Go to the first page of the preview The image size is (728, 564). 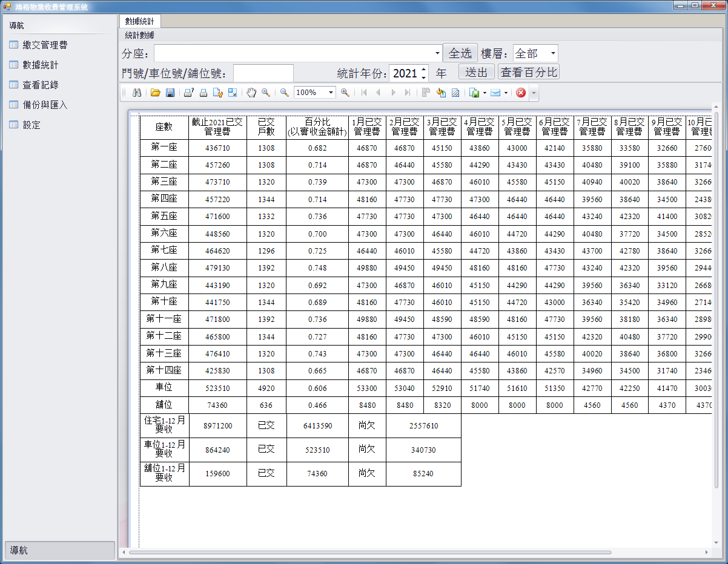pyautogui.click(x=364, y=93)
